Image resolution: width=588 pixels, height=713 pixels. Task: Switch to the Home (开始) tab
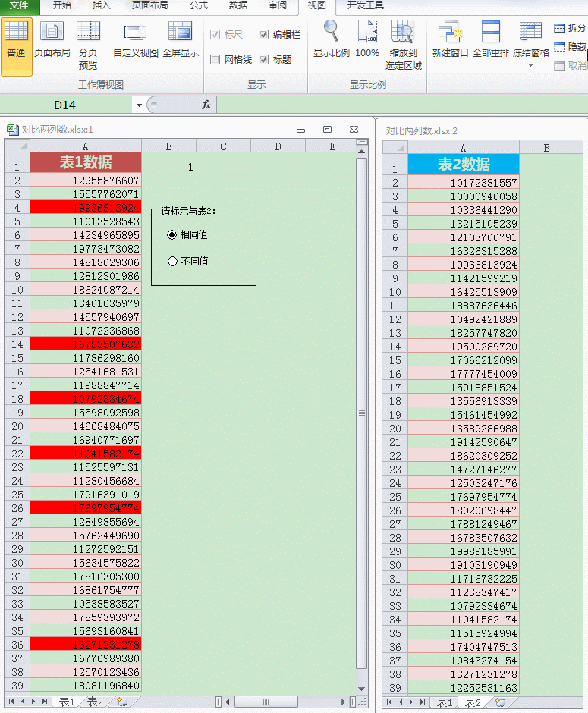click(62, 5)
